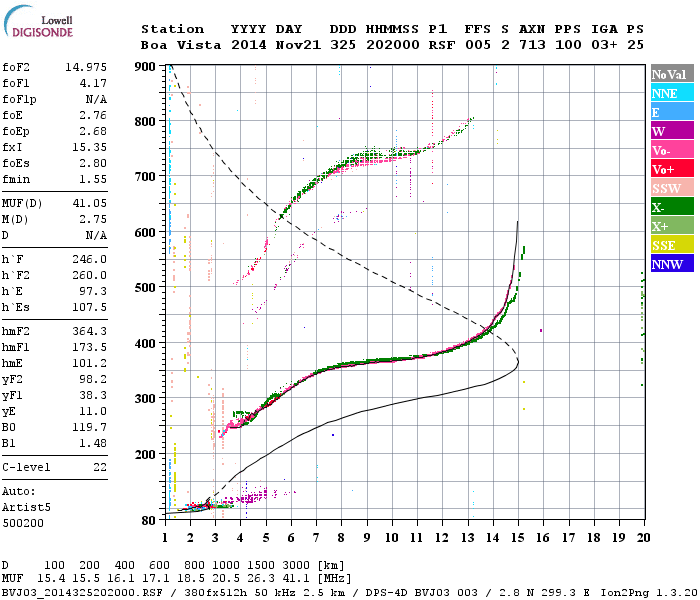The image size is (700, 600).
Task: Select the Vo- pink legend swatch
Action: [672, 150]
